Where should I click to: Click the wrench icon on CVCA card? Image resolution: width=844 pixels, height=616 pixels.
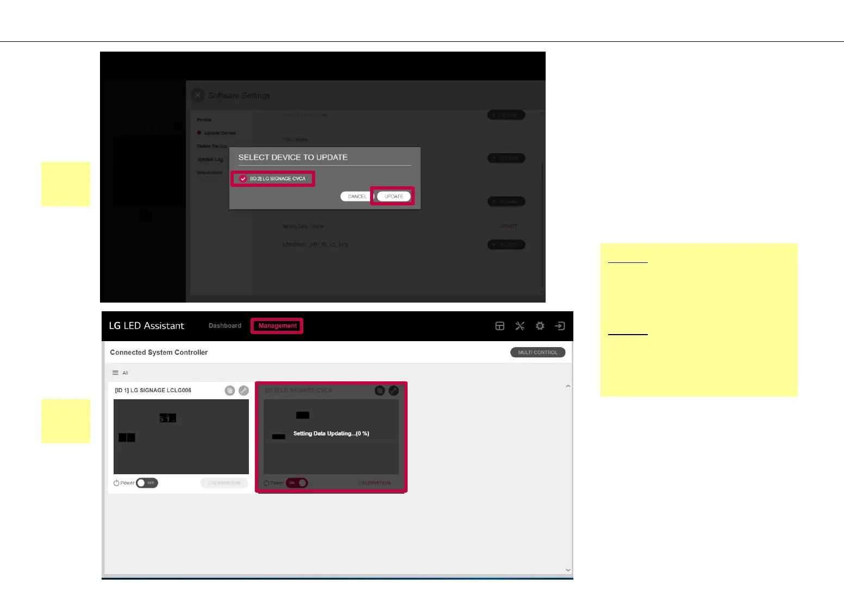tap(394, 391)
